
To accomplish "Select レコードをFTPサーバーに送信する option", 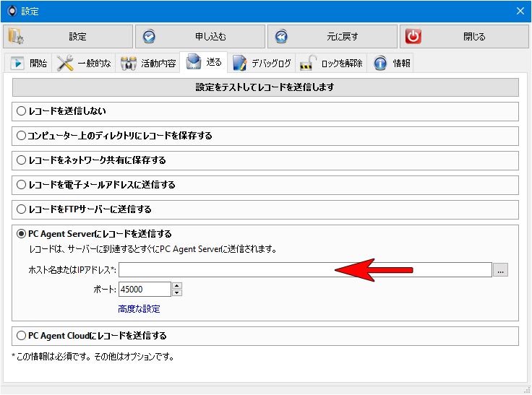I will [21, 209].
